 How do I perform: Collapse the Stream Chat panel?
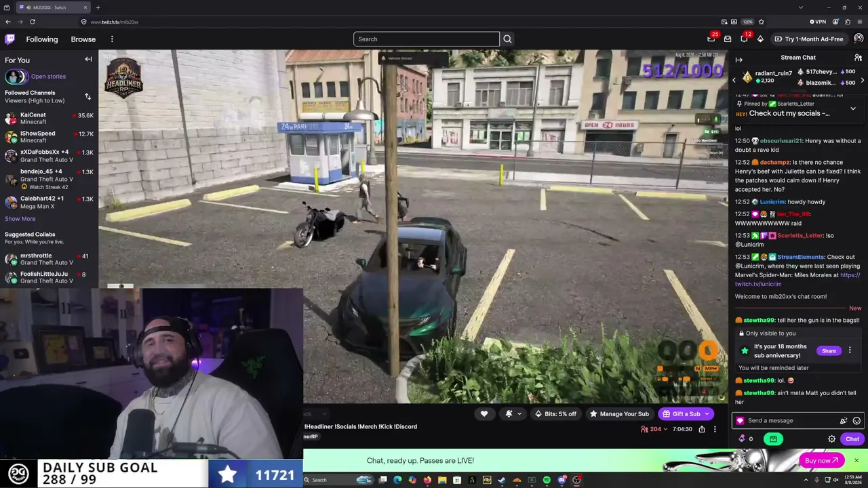739,60
